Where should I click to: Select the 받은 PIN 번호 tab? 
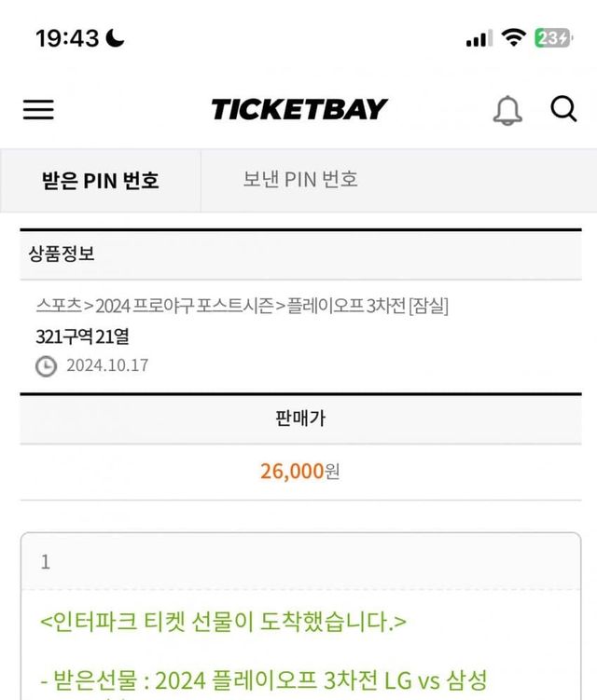pos(101,180)
